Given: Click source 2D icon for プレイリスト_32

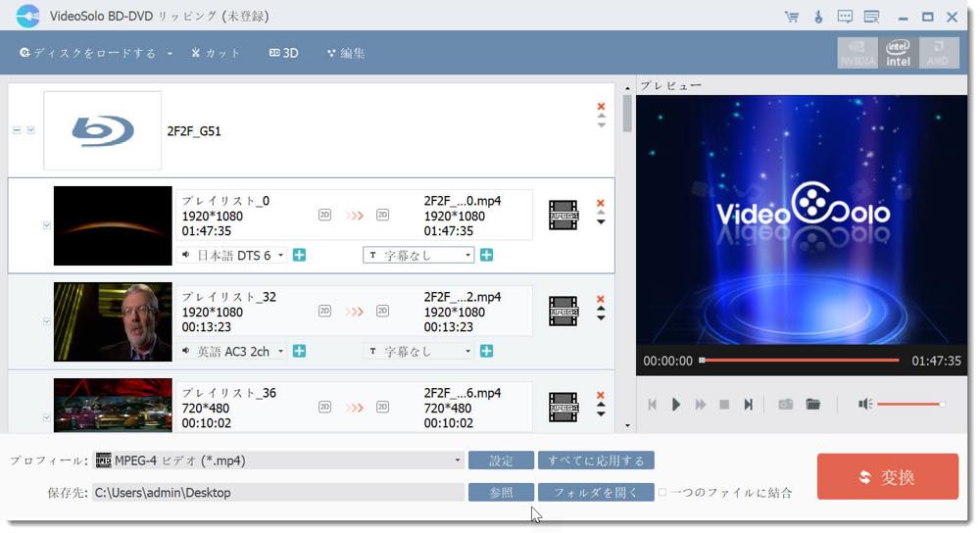Looking at the screenshot, I should pos(324,312).
